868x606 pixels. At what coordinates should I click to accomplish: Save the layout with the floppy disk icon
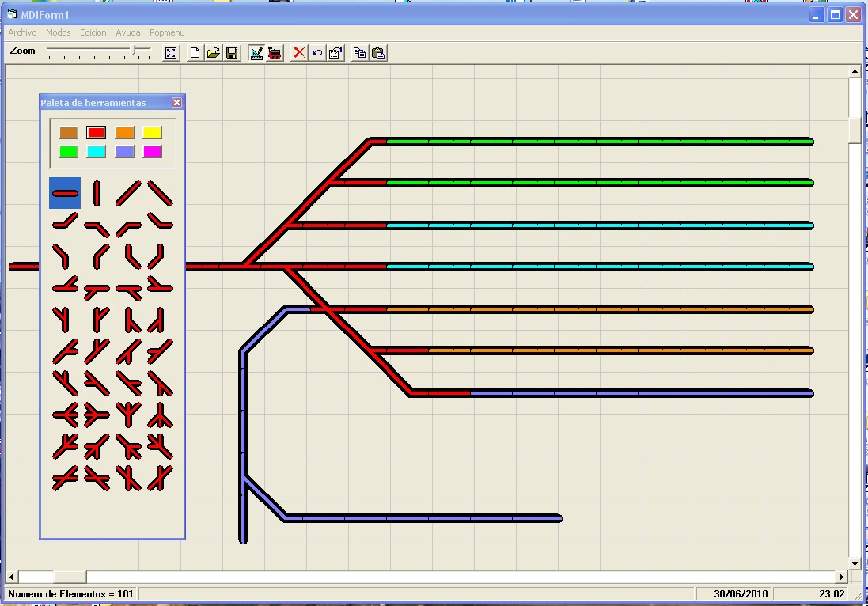click(232, 53)
